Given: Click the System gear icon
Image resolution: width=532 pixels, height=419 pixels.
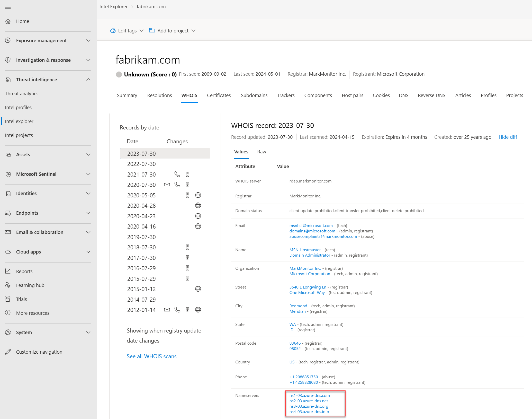Looking at the screenshot, I should [8, 332].
